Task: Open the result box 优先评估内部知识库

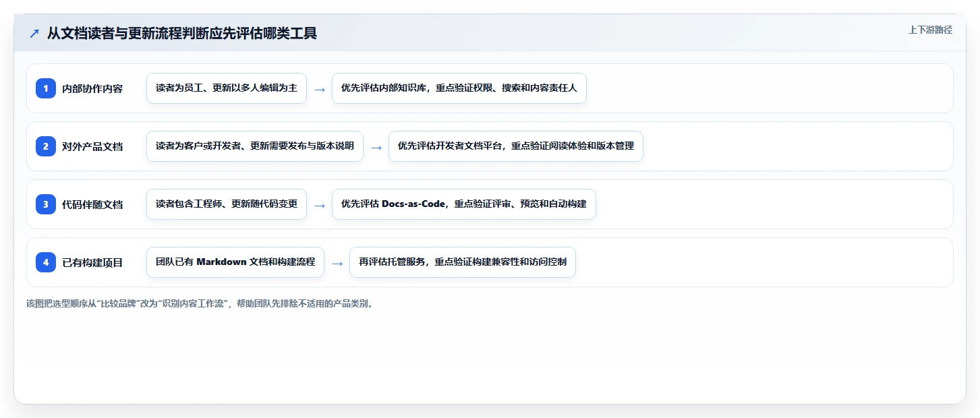Action: coord(459,88)
